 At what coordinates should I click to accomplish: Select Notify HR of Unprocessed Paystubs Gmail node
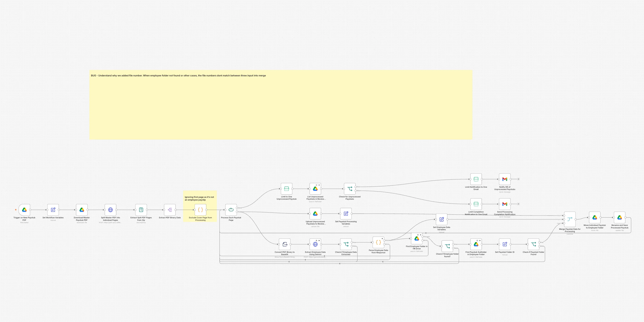[505, 179]
